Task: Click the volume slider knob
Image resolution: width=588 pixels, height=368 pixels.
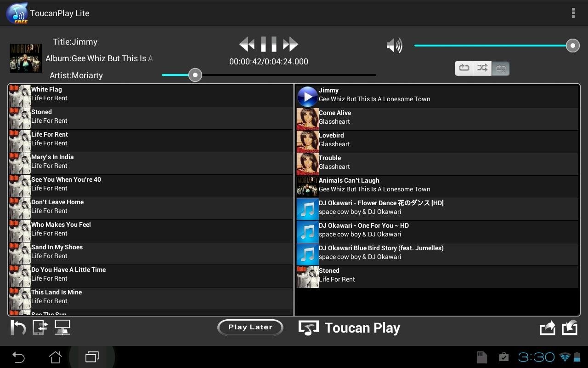Action: click(x=572, y=46)
